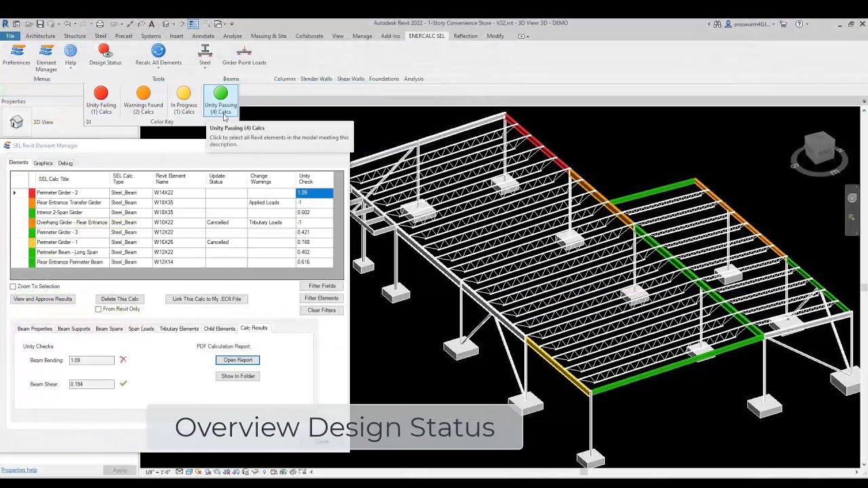Toggle the From Revit Only checkbox
This screenshot has width=868, height=488.
98,309
